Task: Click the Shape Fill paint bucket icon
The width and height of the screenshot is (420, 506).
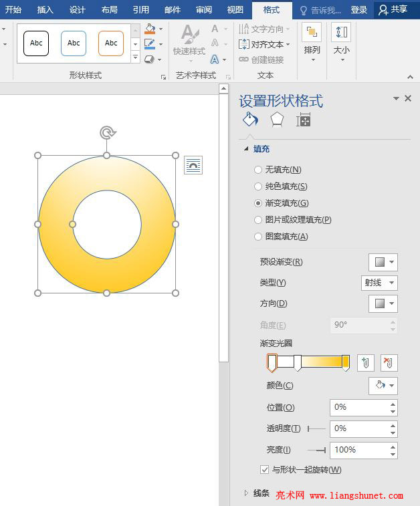Action: pos(150,29)
